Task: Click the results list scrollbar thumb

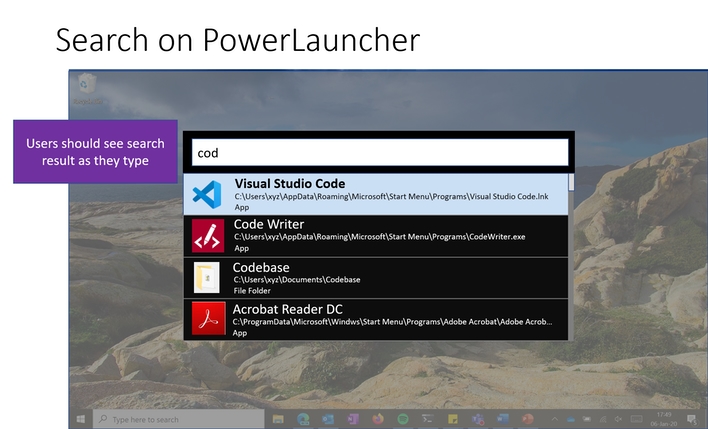Action: pos(571,182)
